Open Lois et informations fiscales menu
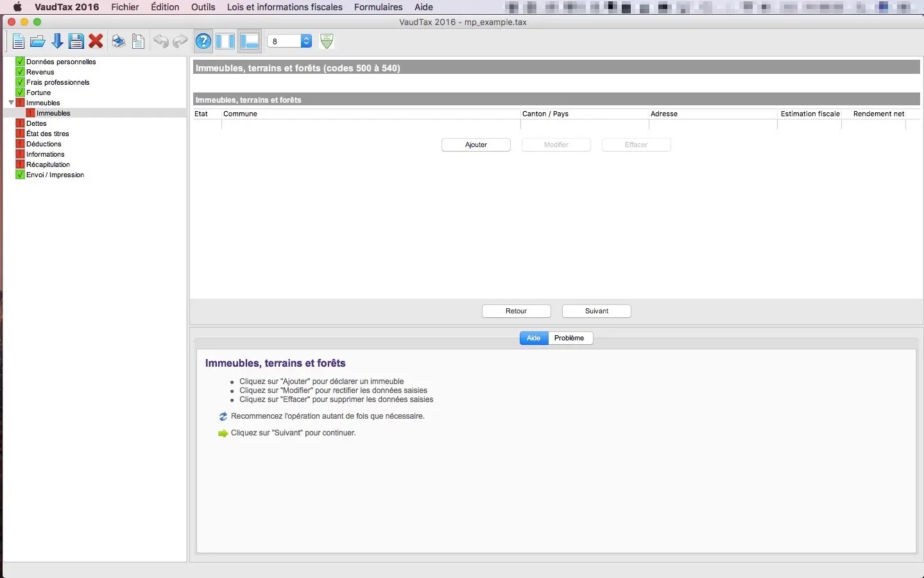 (285, 7)
